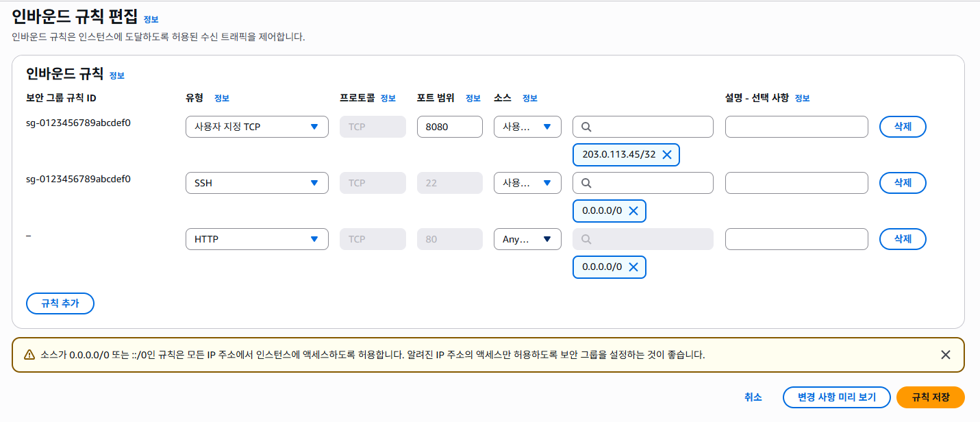Open source type dropdown for port 8080 rule
This screenshot has height=422, width=980.
(x=527, y=127)
